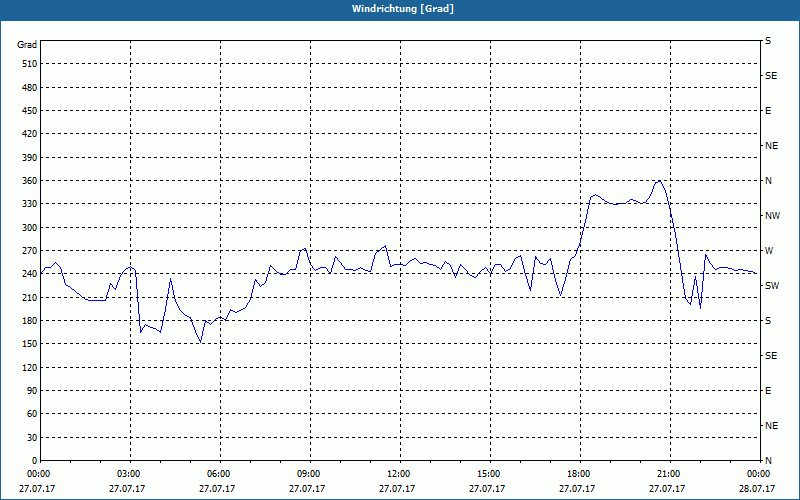Select the 180 degree axis label

[x=29, y=321]
